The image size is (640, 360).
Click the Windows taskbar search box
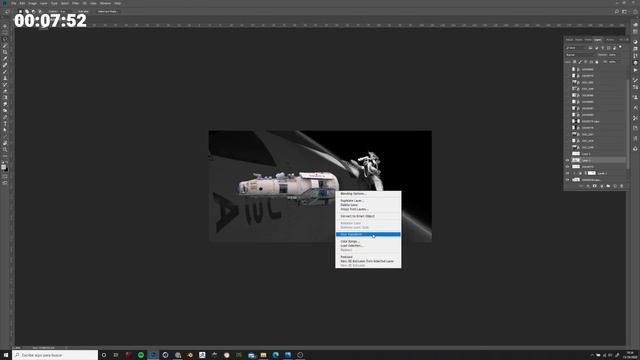coord(55,355)
